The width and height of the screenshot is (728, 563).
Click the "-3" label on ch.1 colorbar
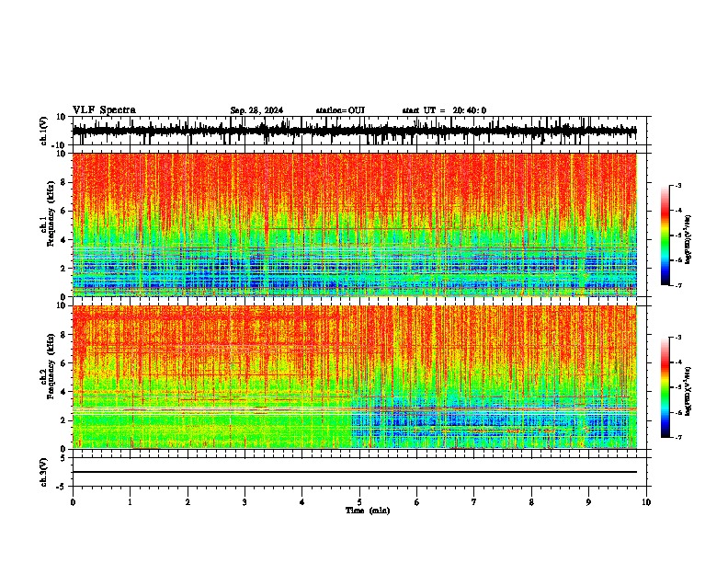677,185
